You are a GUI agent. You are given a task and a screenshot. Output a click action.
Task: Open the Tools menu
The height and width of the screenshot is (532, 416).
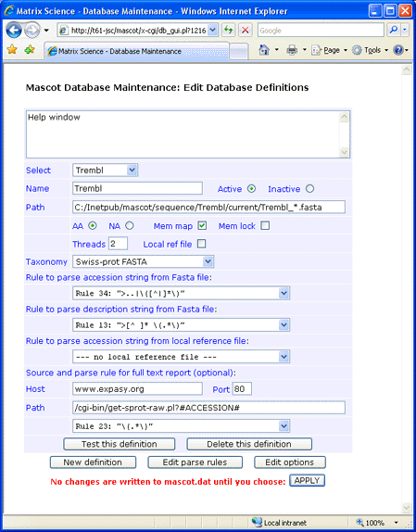click(x=370, y=50)
